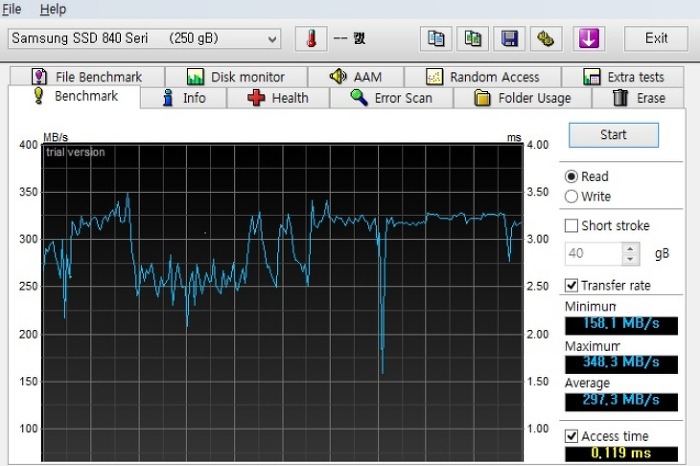Click the Maximum 348.3 MB/s value
The image size is (700, 466).
pyautogui.click(x=621, y=363)
